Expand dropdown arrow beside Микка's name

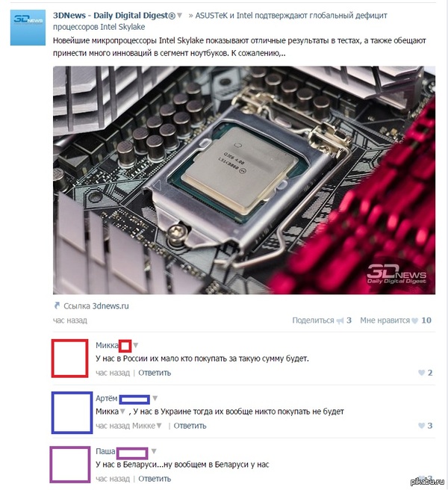[x=136, y=345]
